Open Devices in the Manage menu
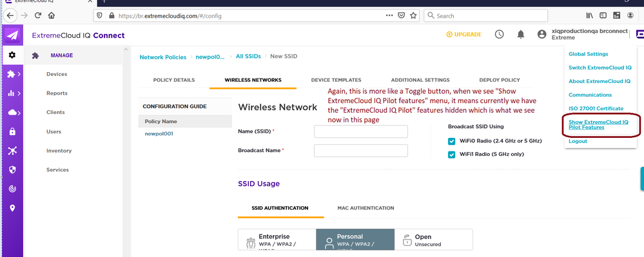Image resolution: width=644 pixels, height=257 pixels. [57, 74]
